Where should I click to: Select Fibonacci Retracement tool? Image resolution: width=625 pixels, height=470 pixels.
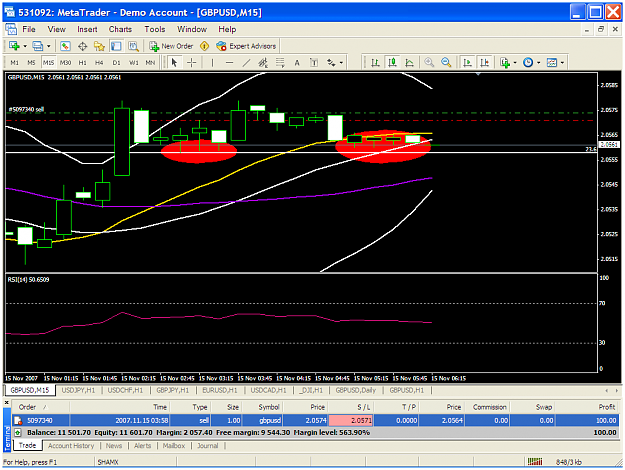tap(280, 63)
